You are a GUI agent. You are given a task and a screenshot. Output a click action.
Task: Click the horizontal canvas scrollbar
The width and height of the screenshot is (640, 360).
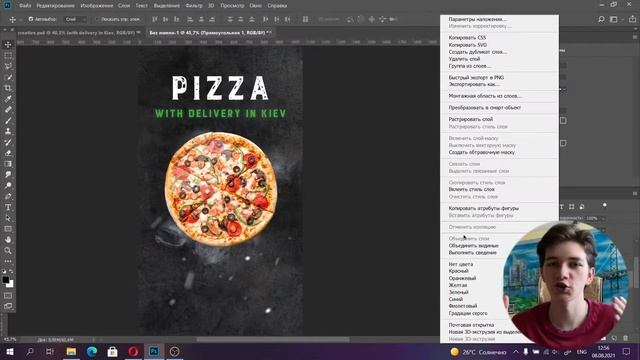(x=273, y=340)
